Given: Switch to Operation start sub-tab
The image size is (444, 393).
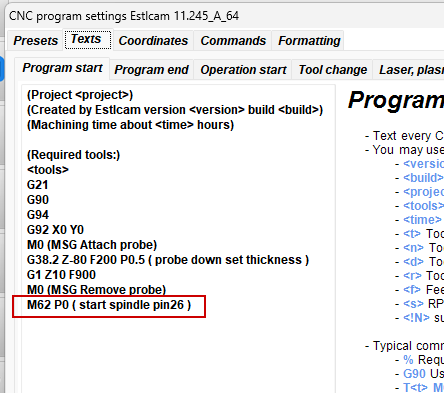Looking at the screenshot, I should [x=243, y=70].
